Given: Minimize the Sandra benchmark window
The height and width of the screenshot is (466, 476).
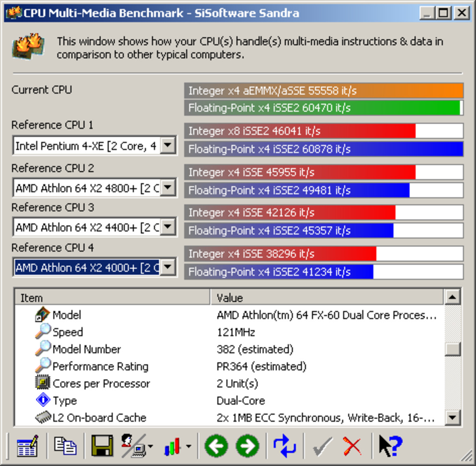Looking at the screenshot, I should pyautogui.click(x=427, y=13).
